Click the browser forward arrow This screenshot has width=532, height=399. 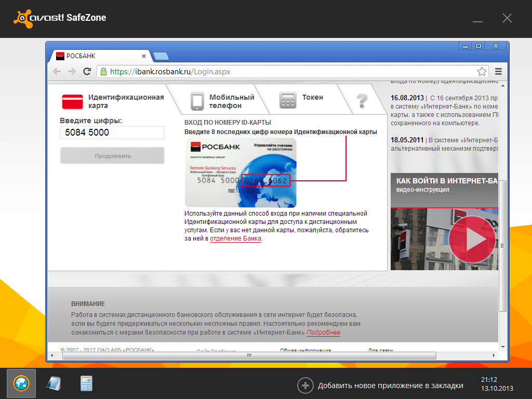72,72
